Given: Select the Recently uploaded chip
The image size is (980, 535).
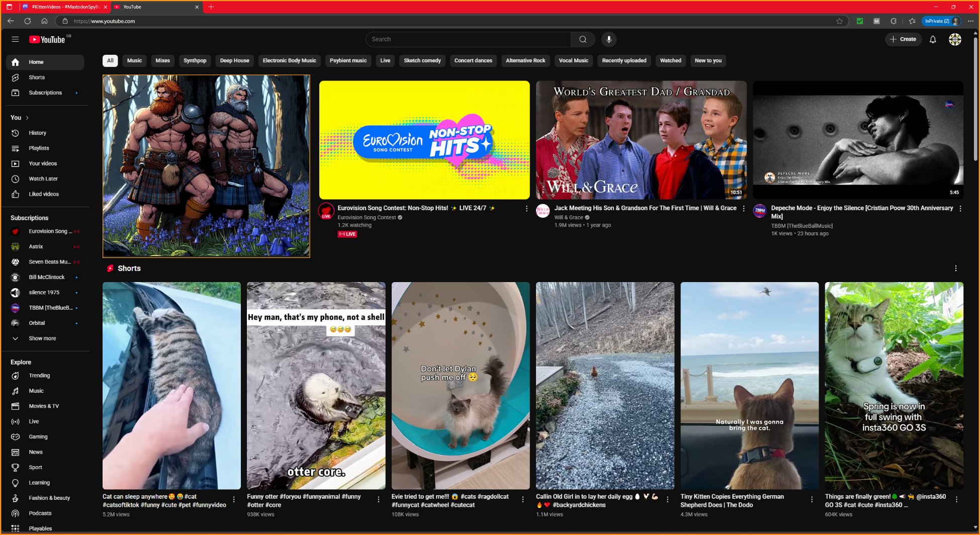Looking at the screenshot, I should pyautogui.click(x=624, y=61).
